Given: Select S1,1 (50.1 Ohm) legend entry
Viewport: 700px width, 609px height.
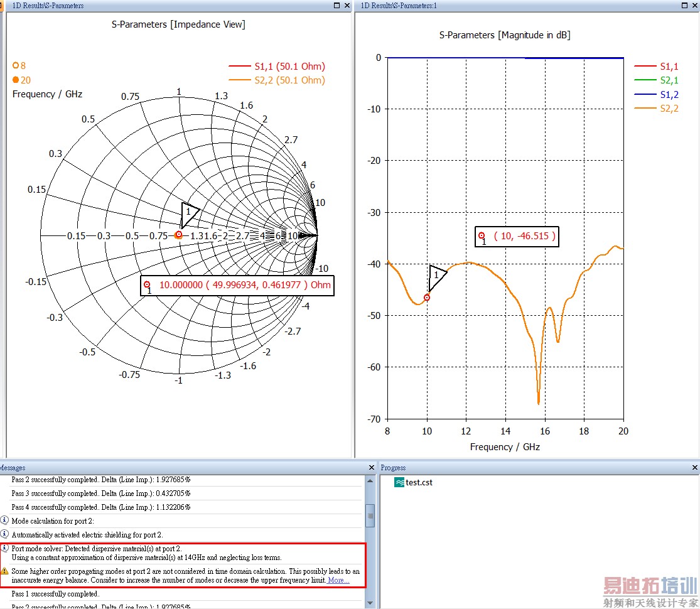Looking at the screenshot, I should (x=277, y=66).
